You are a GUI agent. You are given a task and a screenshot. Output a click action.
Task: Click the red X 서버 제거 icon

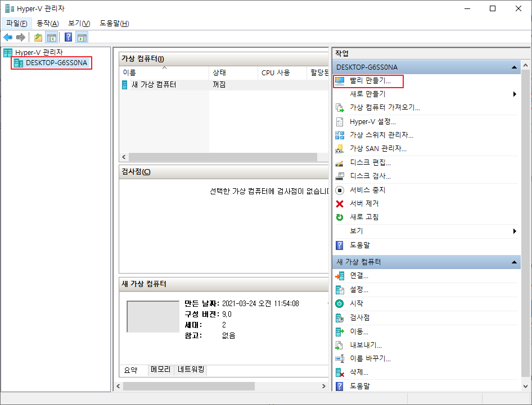coord(340,204)
